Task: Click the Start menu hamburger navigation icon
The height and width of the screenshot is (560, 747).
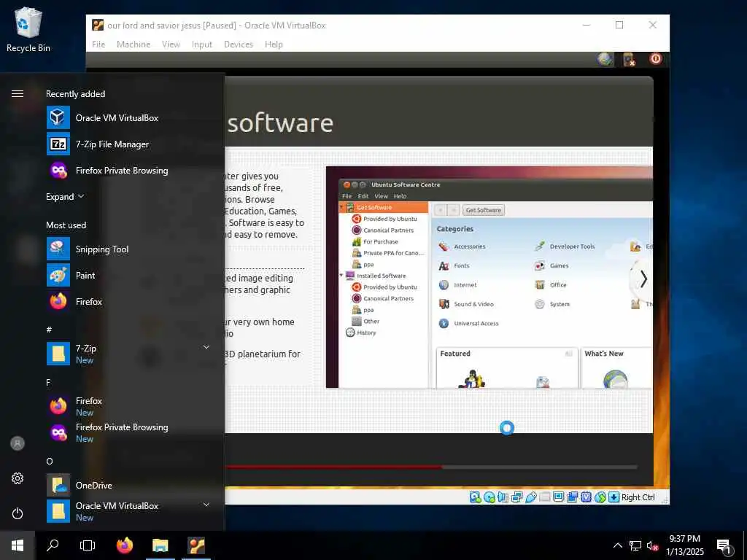Action: (x=18, y=94)
